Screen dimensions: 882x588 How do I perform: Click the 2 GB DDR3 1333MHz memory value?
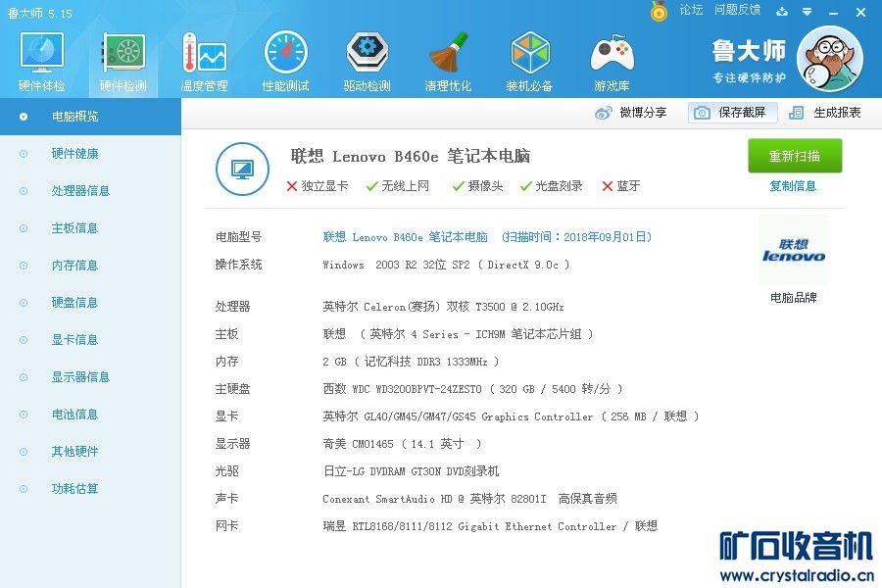coord(412,362)
